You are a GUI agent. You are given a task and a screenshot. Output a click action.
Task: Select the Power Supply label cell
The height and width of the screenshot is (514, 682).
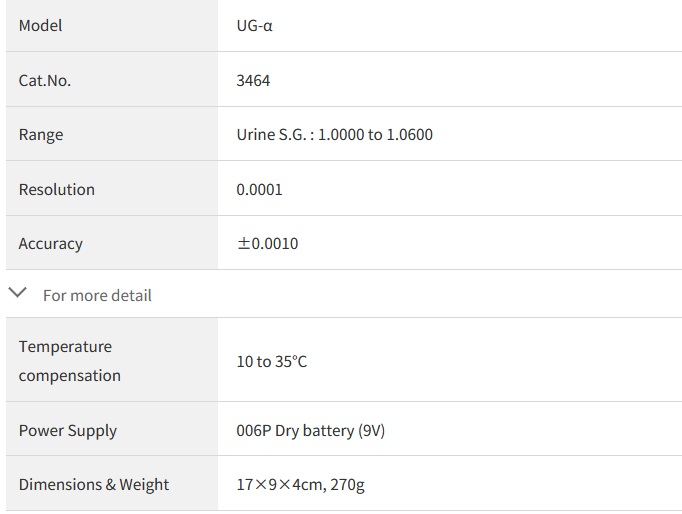[68, 431]
